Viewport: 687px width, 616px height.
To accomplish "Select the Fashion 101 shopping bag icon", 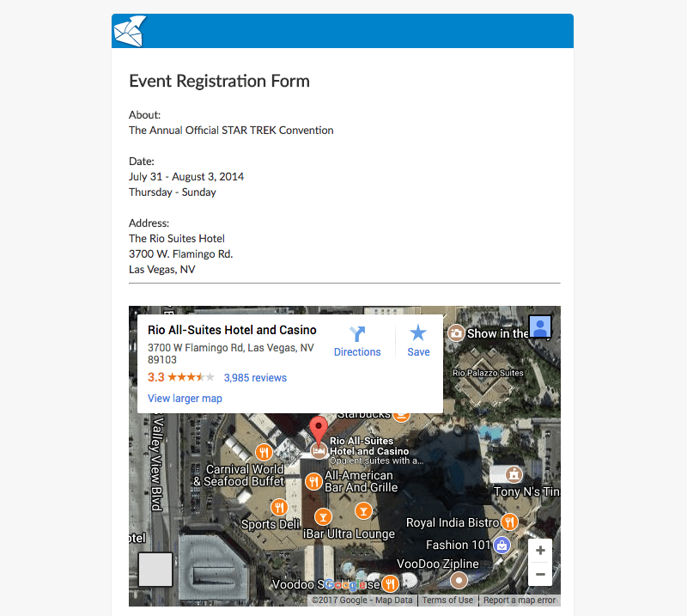I will pos(502,545).
